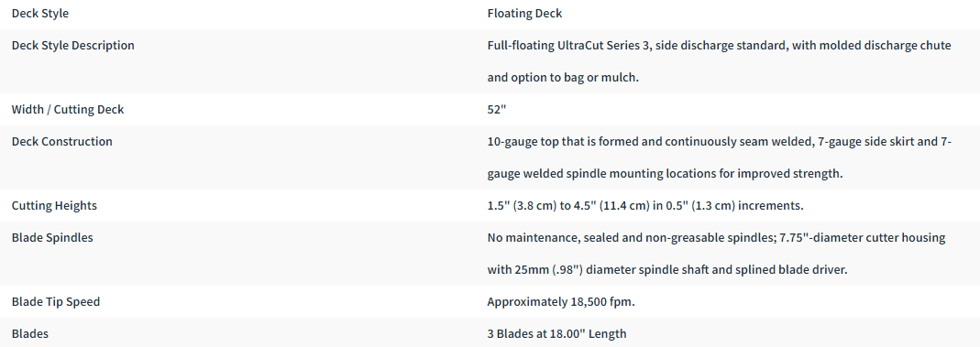Click the Width / Cutting Deck label
980x347 pixels.
click(68, 109)
